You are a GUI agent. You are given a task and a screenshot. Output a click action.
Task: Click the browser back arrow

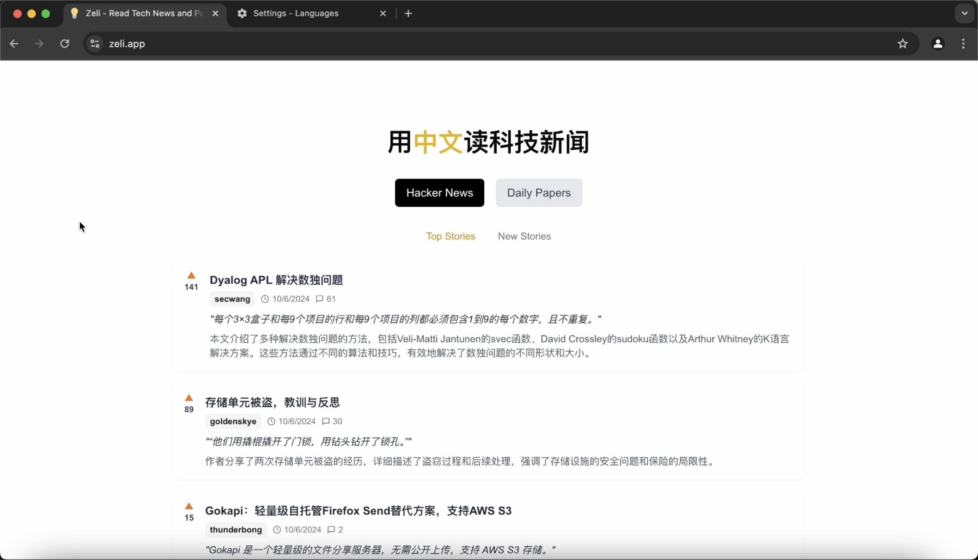[x=14, y=44]
